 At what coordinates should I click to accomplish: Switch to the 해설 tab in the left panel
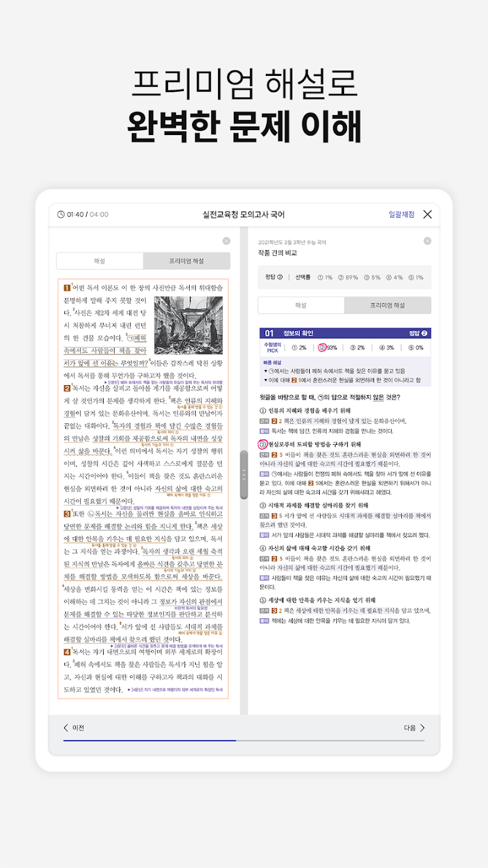(100, 261)
